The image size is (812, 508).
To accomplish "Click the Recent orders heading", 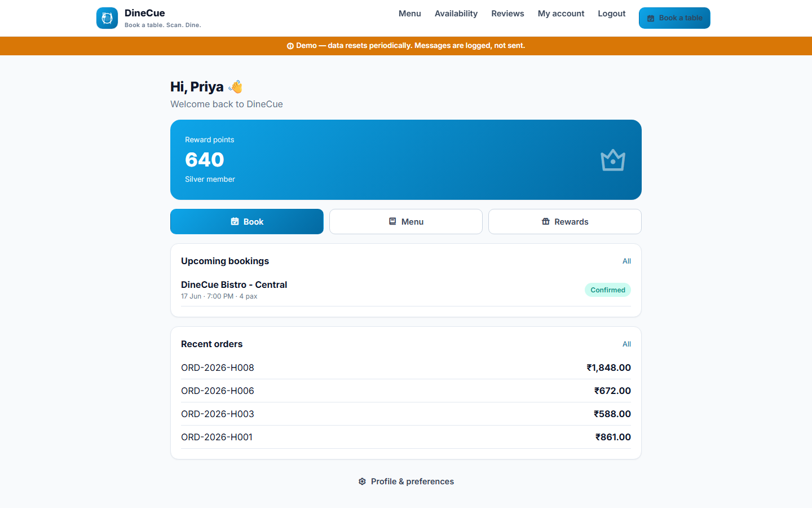I will pos(212,344).
